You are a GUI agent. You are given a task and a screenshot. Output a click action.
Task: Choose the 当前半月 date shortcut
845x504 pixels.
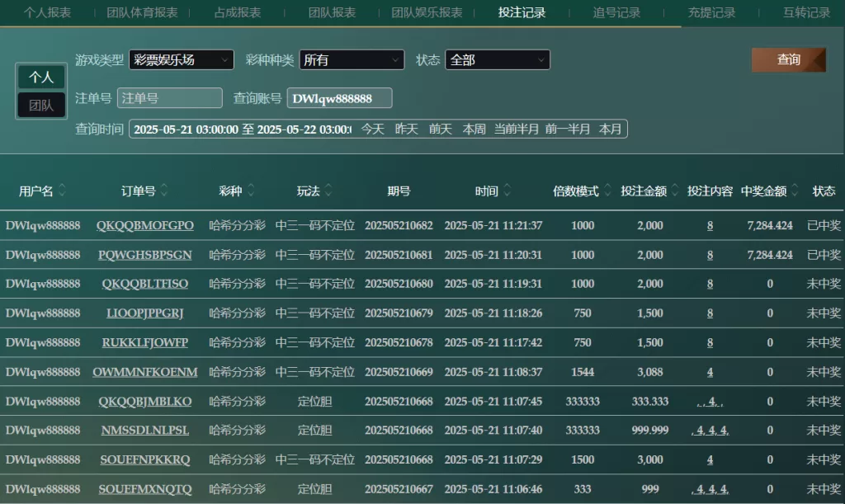tap(517, 130)
